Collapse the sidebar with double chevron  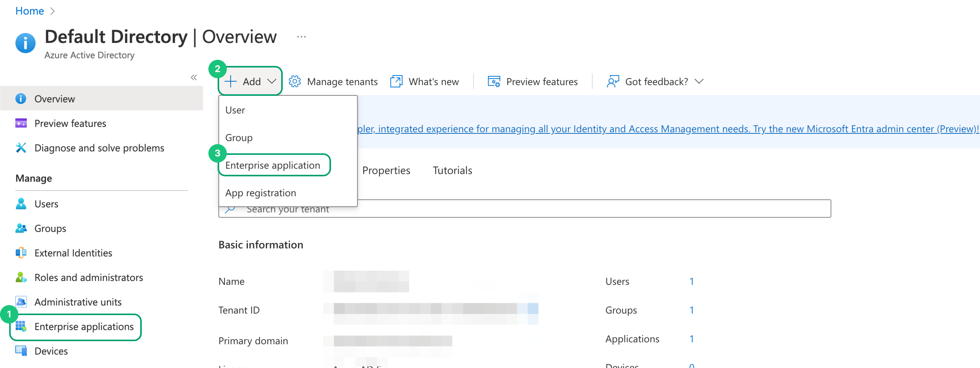tap(194, 78)
